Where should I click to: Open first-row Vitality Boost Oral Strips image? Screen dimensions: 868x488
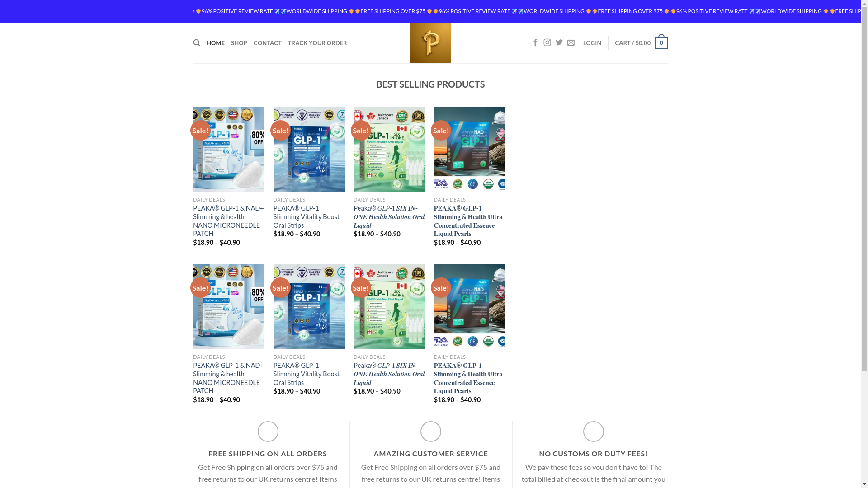pyautogui.click(x=309, y=149)
